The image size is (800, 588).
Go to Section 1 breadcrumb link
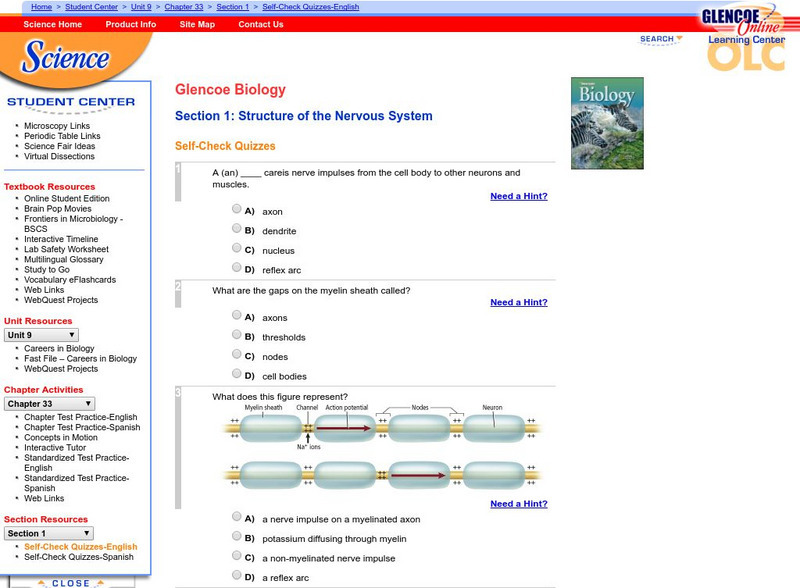pos(233,7)
